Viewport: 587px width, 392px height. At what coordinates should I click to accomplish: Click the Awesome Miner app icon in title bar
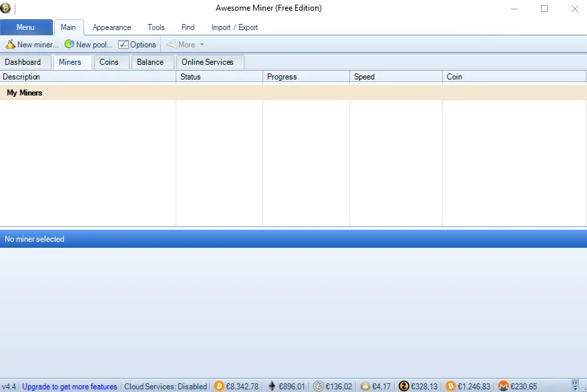coord(5,8)
